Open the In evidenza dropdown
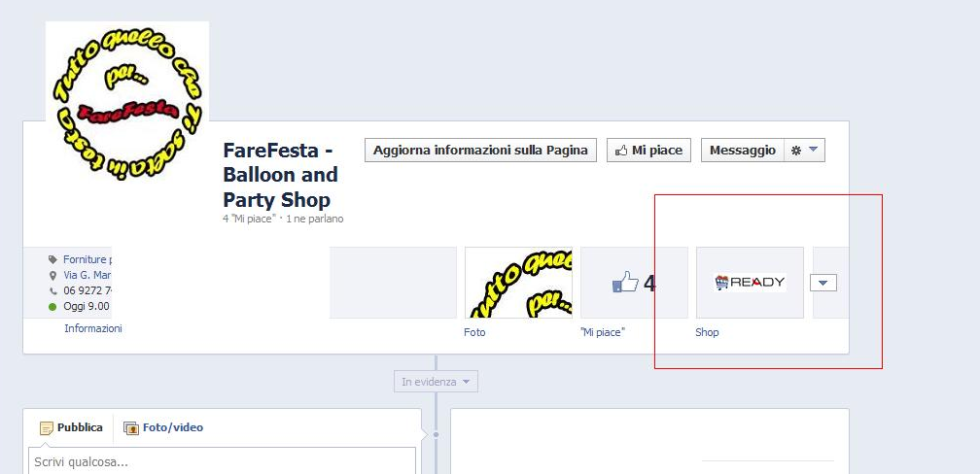980x474 pixels. coord(436,382)
